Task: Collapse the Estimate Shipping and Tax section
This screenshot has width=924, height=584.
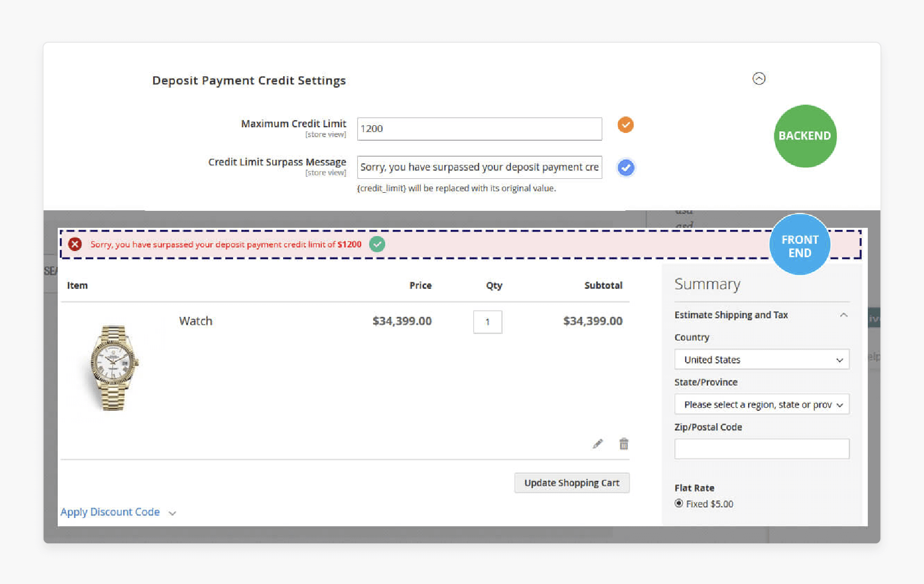Action: pyautogui.click(x=762, y=315)
